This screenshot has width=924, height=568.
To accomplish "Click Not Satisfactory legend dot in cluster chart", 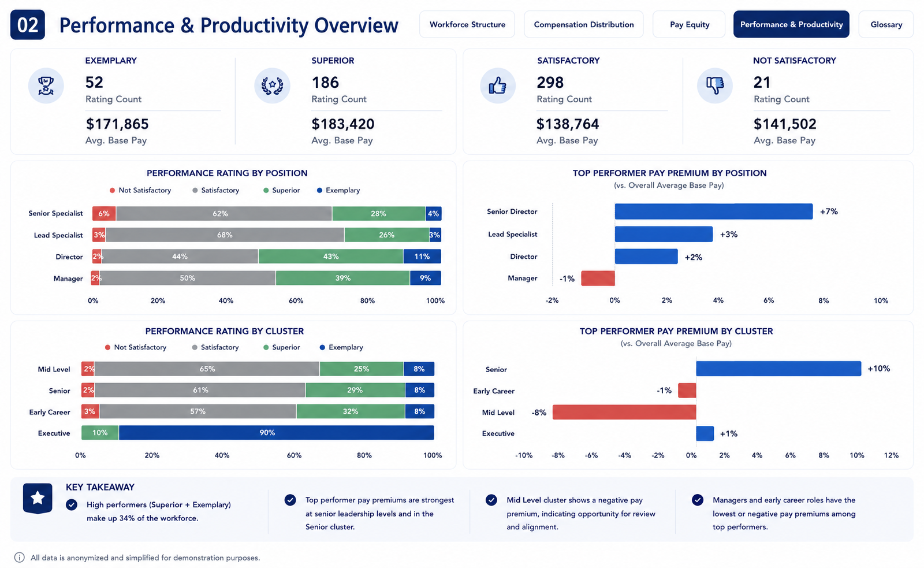I will (107, 348).
